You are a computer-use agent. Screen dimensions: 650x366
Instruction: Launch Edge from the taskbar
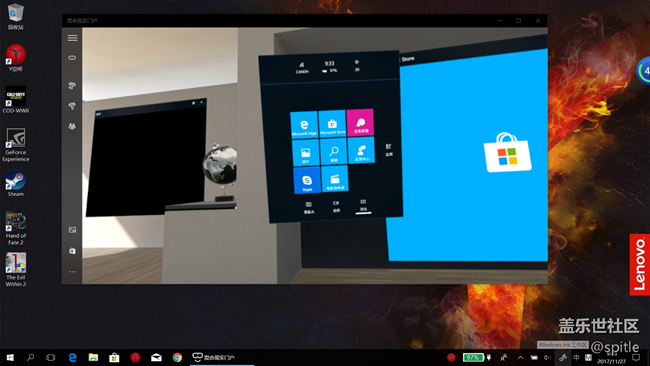click(73, 357)
